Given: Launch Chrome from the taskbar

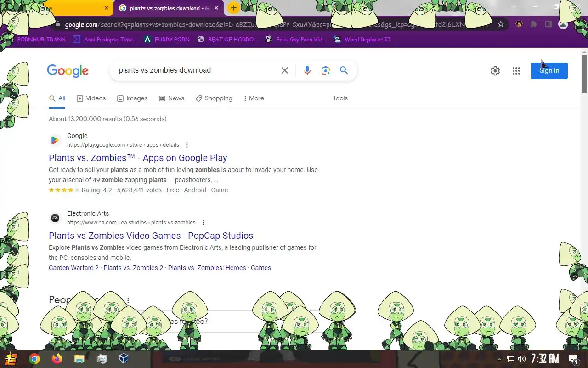Looking at the screenshot, I should pyautogui.click(x=34, y=359).
